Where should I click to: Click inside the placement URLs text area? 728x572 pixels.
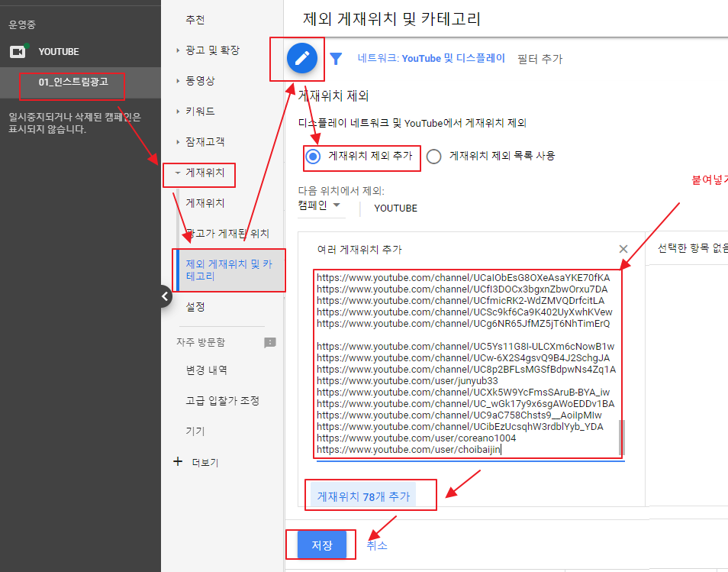pyautogui.click(x=467, y=364)
